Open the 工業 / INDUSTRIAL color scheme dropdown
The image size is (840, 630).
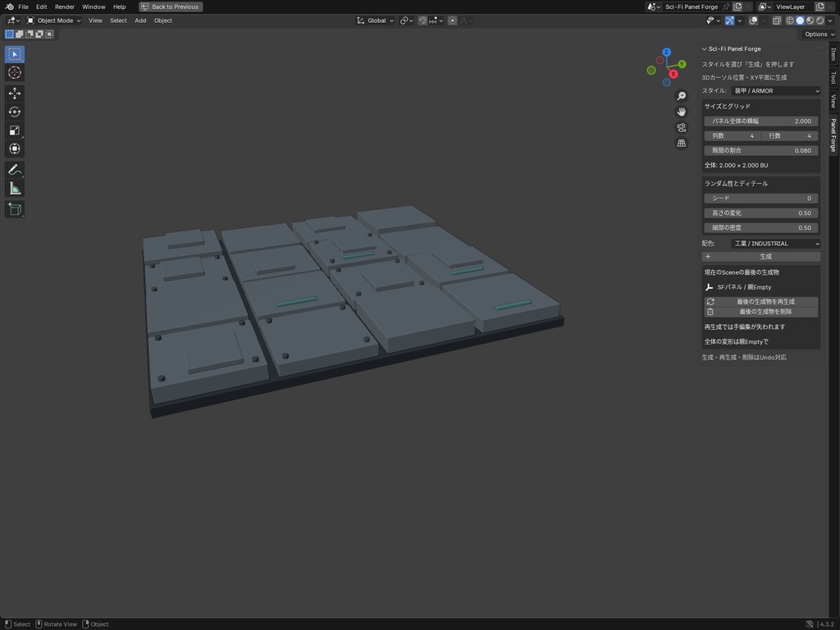pyautogui.click(x=776, y=243)
